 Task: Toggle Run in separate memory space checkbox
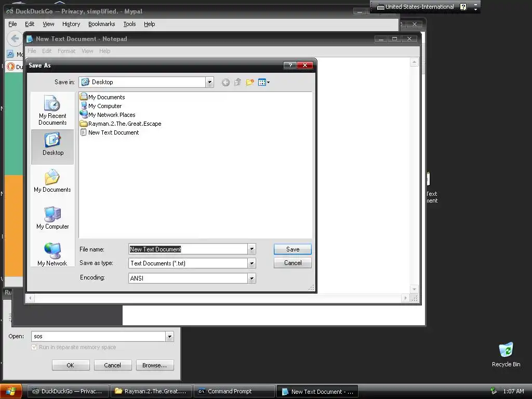[34, 347]
